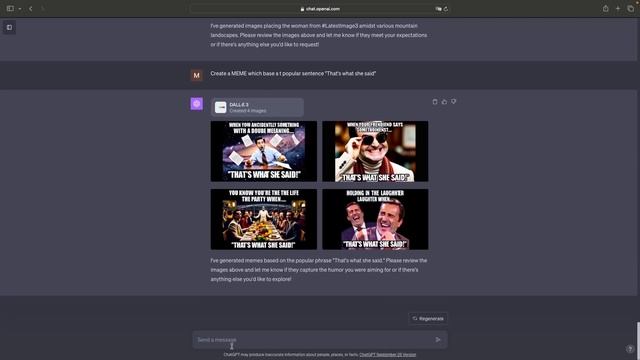Screen dimensions: 640x360
Task: Click the page vertical scrollbar thumb
Action: [x=638, y=341]
